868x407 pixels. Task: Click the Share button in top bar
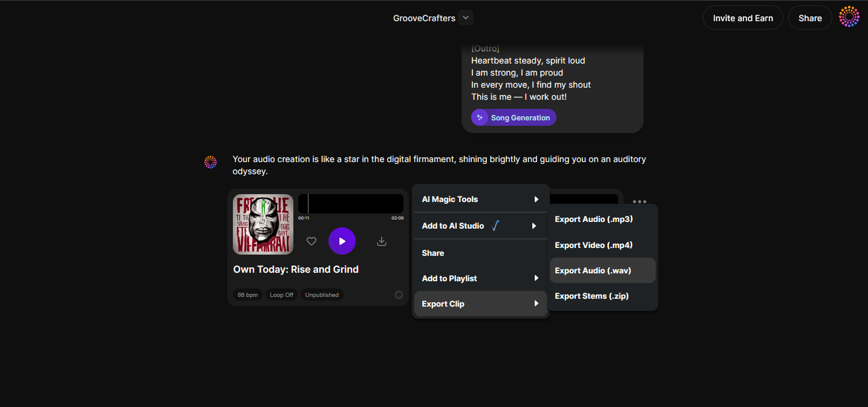coord(810,18)
